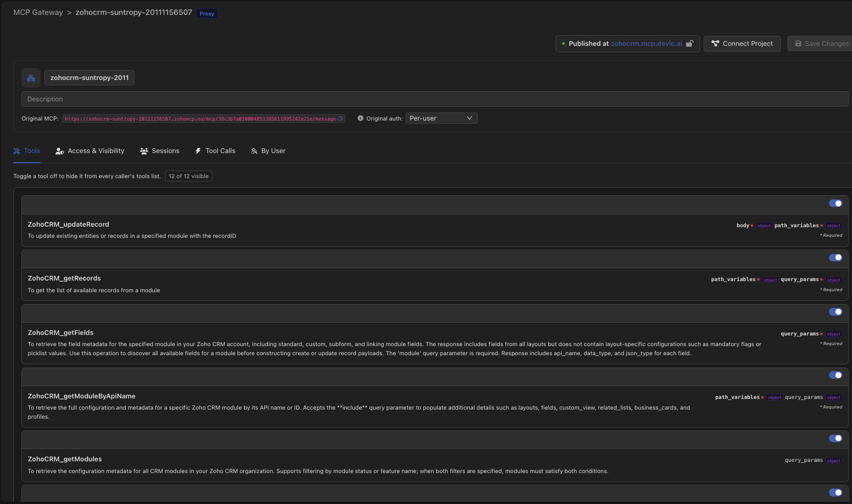Screen dimensions: 852x504
Task: Click the ZohoCRM_updateRecord tool name
Action: coord(68,225)
